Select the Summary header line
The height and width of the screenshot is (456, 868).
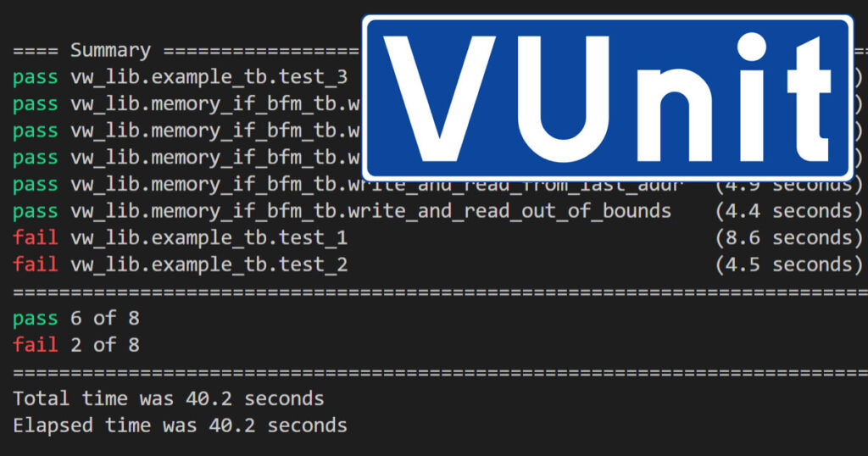tap(187, 50)
